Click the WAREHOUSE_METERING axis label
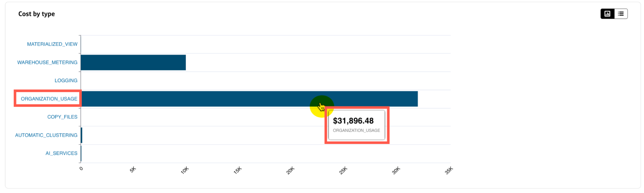644x193 pixels. click(47, 62)
